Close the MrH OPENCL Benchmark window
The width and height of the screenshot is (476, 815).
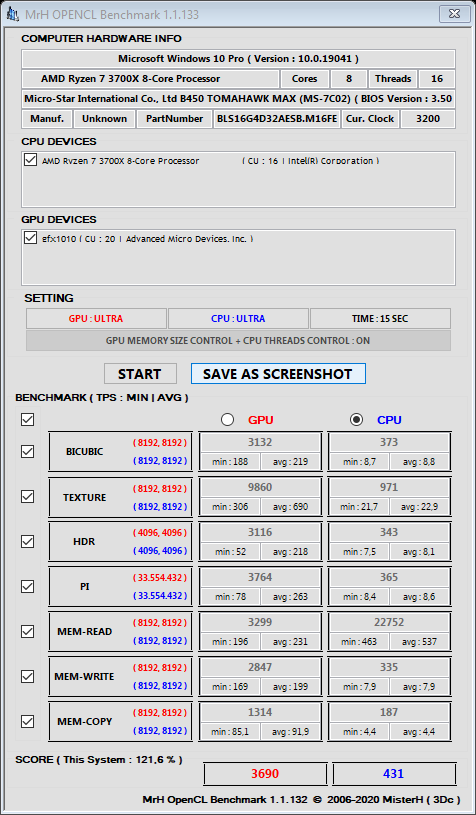tap(455, 14)
